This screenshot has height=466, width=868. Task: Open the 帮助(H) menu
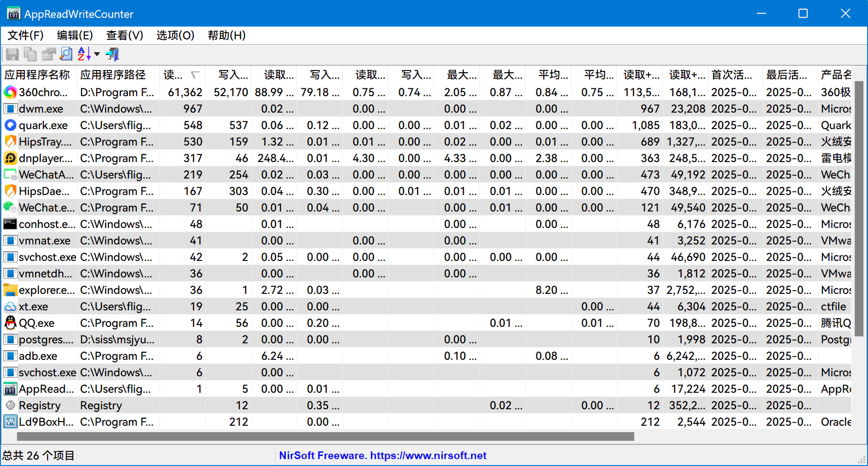(227, 36)
